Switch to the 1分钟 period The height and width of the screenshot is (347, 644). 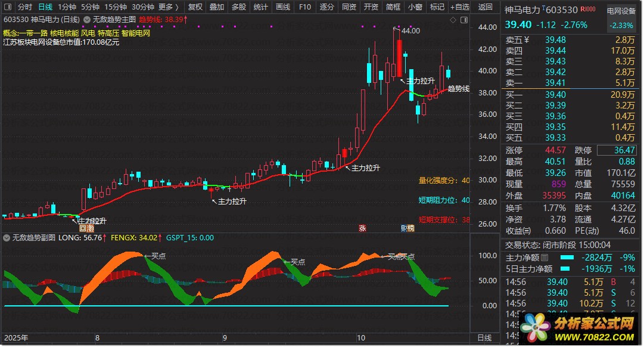[x=67, y=7]
